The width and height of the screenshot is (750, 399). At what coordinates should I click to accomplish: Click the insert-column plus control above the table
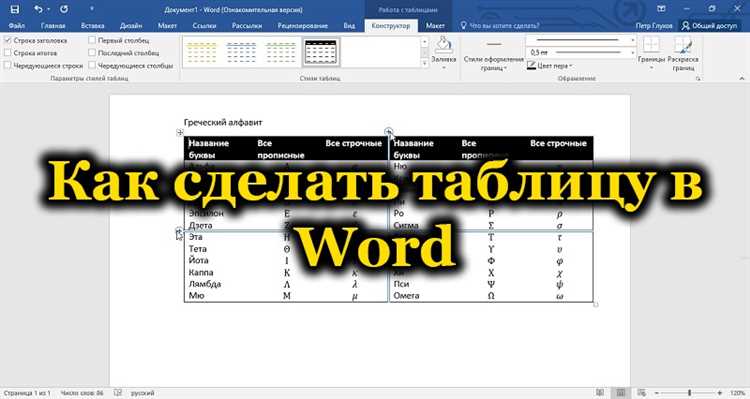[388, 131]
